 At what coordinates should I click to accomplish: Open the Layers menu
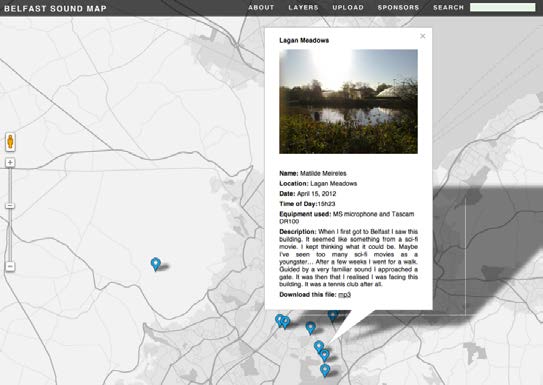pos(303,8)
